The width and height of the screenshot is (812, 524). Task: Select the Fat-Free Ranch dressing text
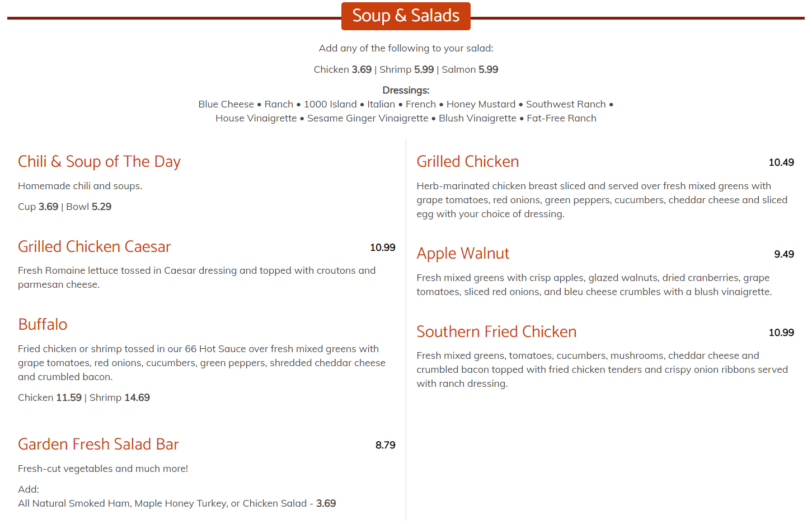561,119
